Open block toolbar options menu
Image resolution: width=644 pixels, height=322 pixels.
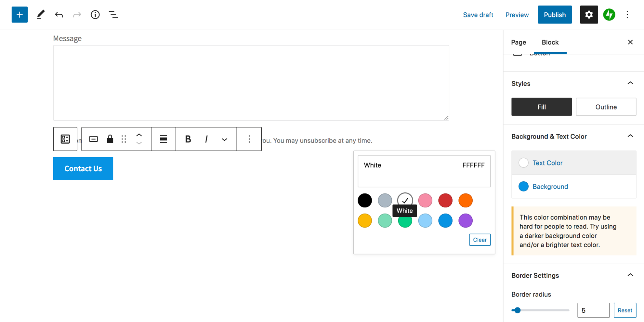click(x=249, y=139)
